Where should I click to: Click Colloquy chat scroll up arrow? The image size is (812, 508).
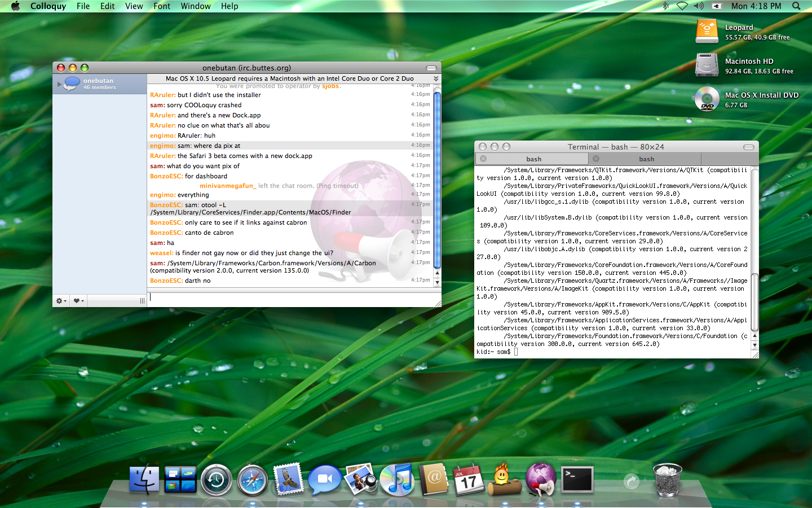[437, 274]
